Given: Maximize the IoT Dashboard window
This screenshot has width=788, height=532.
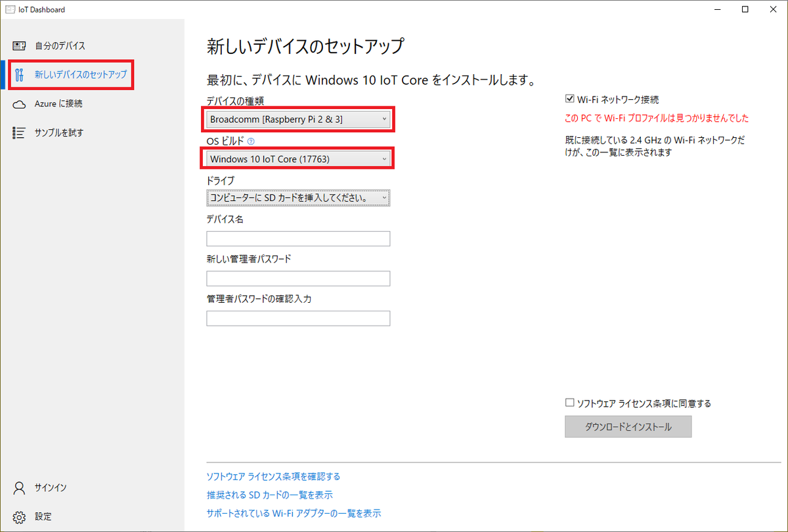Looking at the screenshot, I should [x=745, y=10].
